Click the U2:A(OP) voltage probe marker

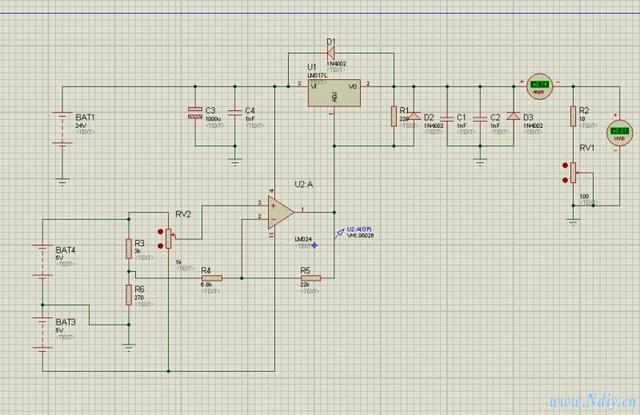tap(339, 233)
